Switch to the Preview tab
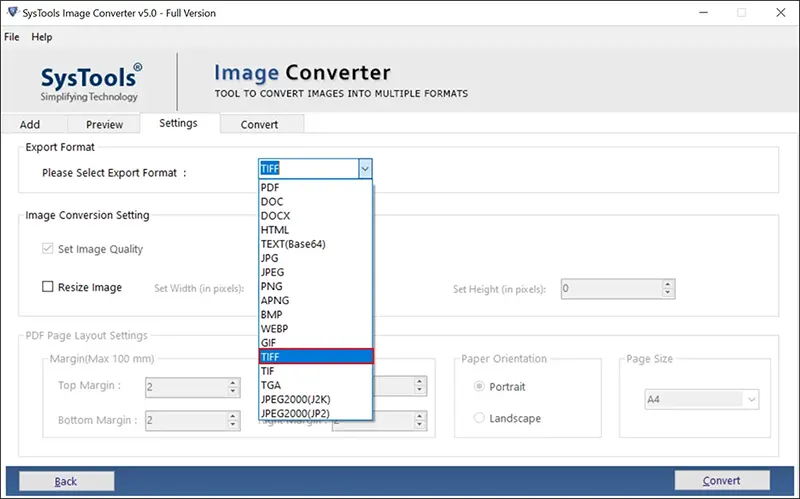This screenshot has width=800, height=499. (x=104, y=124)
